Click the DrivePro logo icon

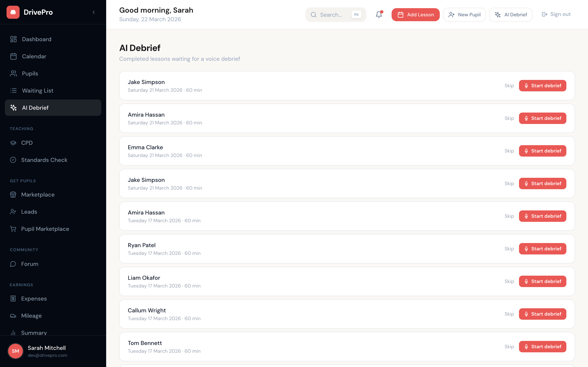click(x=13, y=12)
